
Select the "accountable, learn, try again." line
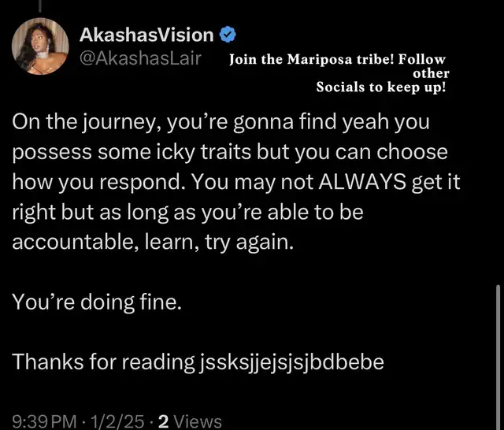coord(153,243)
